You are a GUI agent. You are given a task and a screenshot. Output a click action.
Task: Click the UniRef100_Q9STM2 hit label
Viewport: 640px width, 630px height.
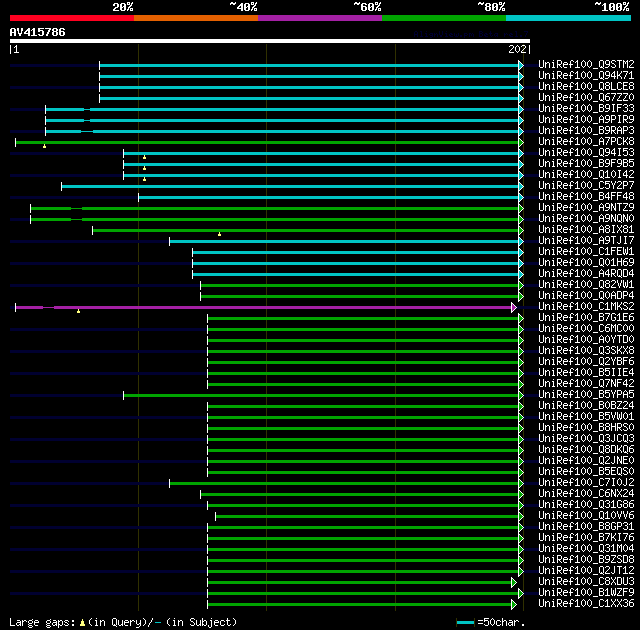(x=586, y=64)
